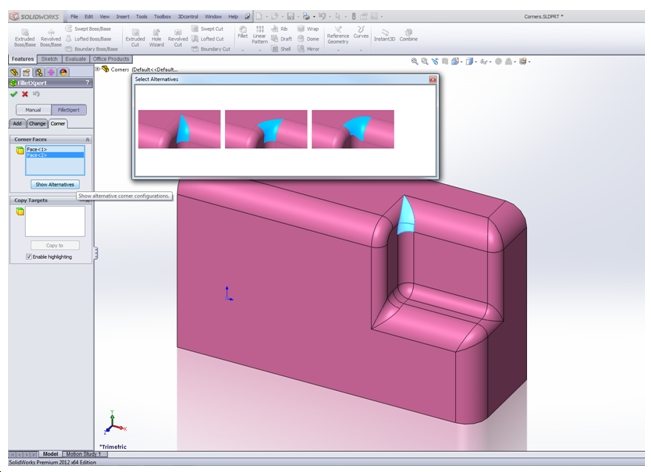This screenshot has width=651, height=472.
Task: Select the Linear Pattern tool
Action: click(260, 37)
